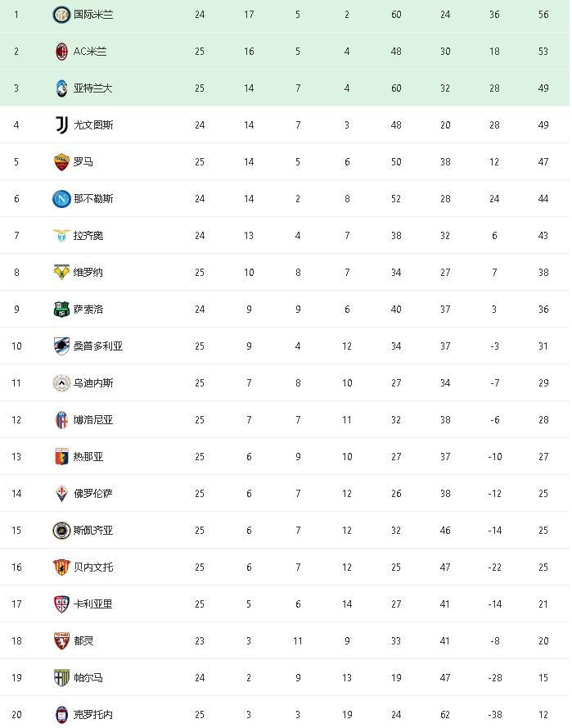Click the Napoli N badge
This screenshot has height=728, width=572.
point(61,199)
